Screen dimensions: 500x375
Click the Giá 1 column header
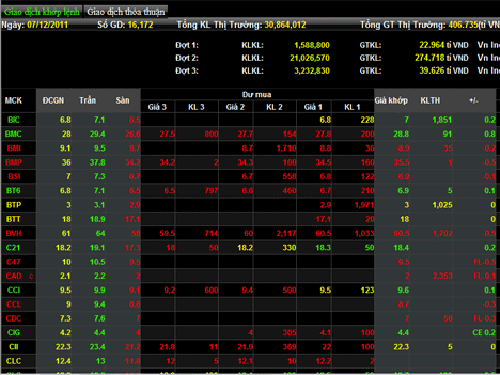click(313, 107)
